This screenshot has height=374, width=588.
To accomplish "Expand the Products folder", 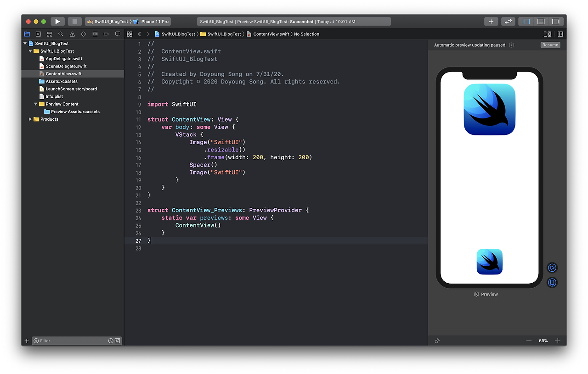I will click(x=30, y=119).
